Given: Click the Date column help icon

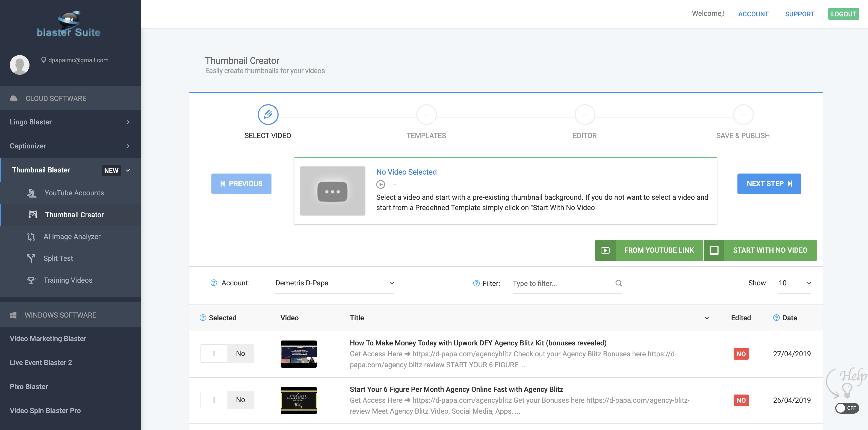Looking at the screenshot, I should [776, 318].
